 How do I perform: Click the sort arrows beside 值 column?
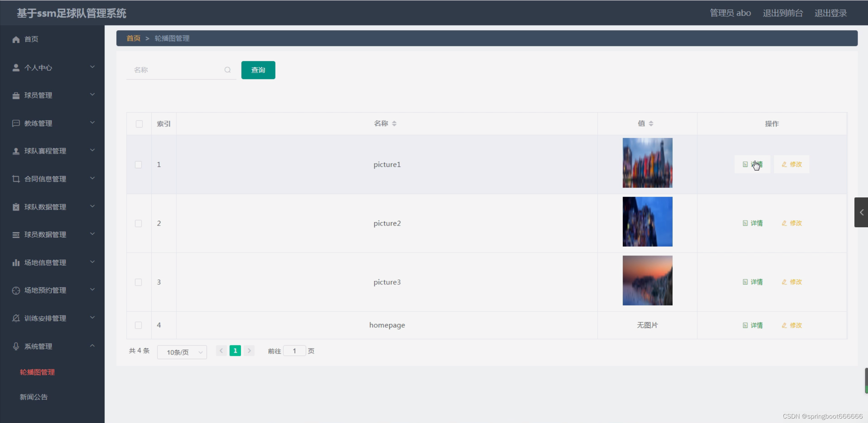pyautogui.click(x=651, y=123)
